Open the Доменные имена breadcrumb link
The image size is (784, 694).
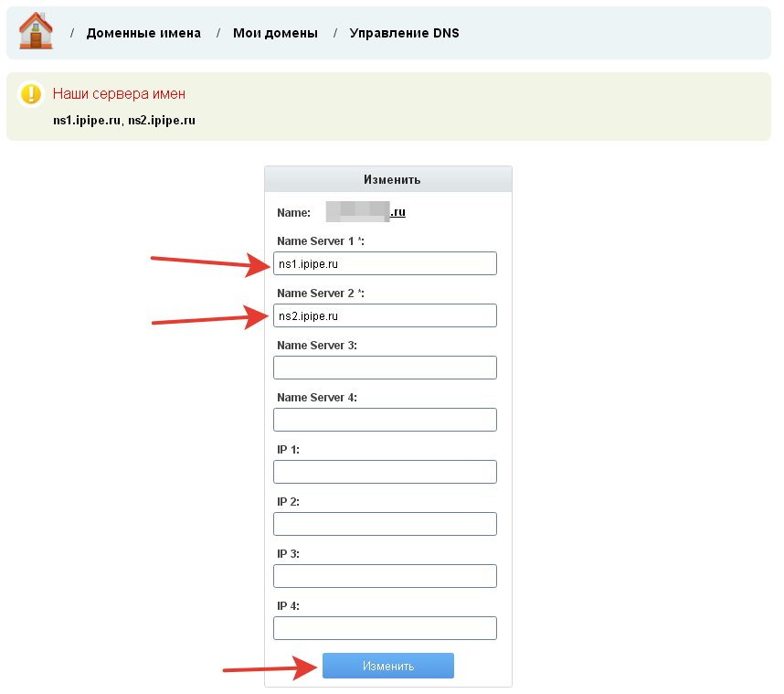coord(143,33)
